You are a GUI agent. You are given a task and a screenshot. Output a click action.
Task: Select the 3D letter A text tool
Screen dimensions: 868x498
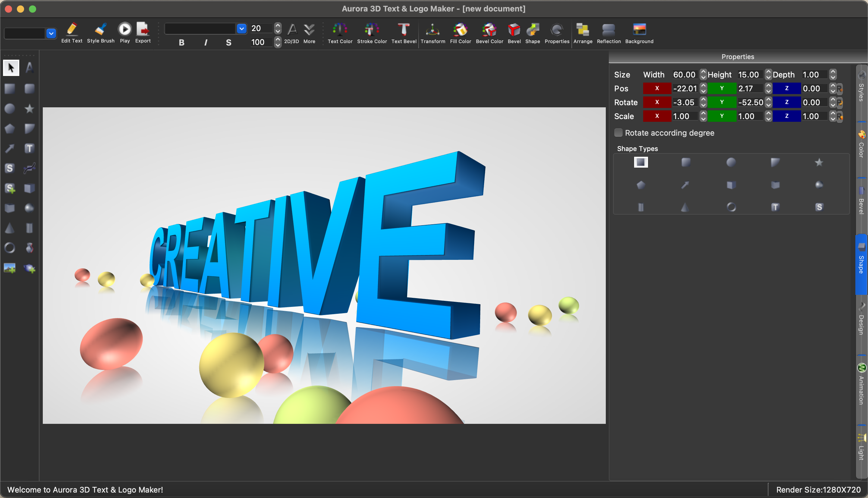30,68
